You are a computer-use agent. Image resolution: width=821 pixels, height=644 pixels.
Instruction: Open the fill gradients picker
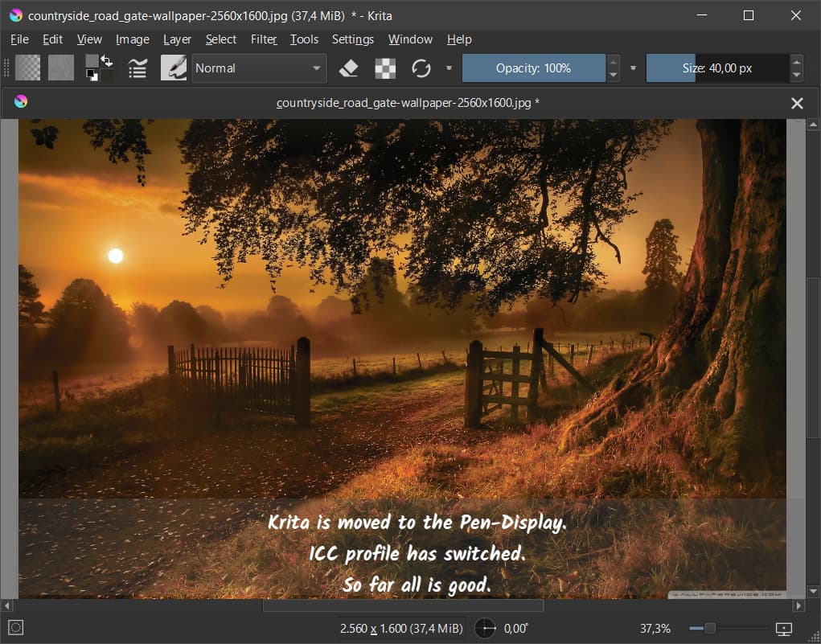28,68
